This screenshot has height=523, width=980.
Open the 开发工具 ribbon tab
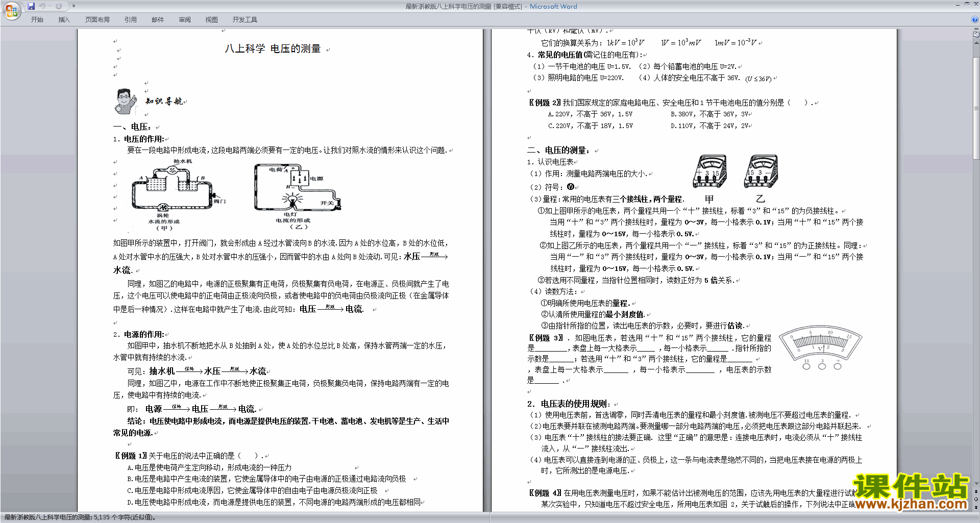pos(245,20)
